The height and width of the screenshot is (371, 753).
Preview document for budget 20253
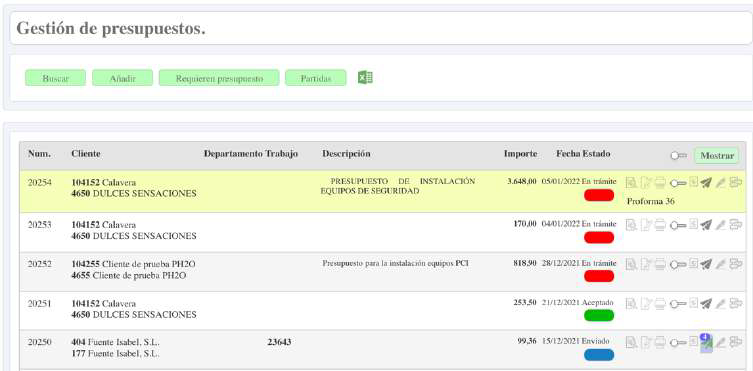[x=631, y=224]
